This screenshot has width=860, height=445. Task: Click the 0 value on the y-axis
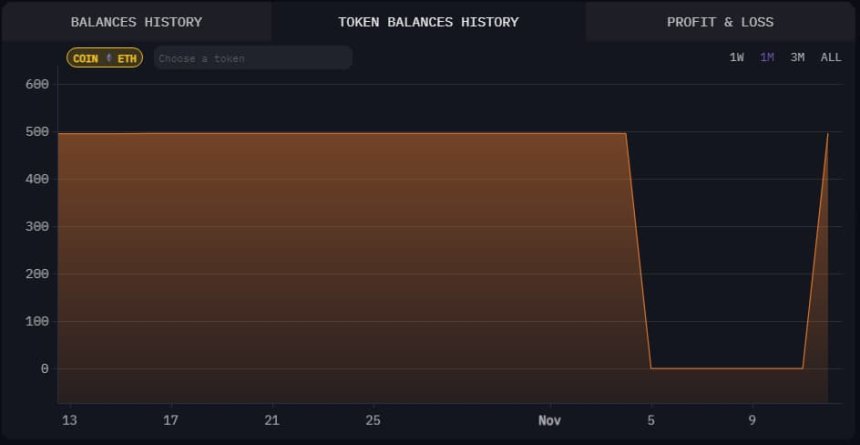click(44, 369)
